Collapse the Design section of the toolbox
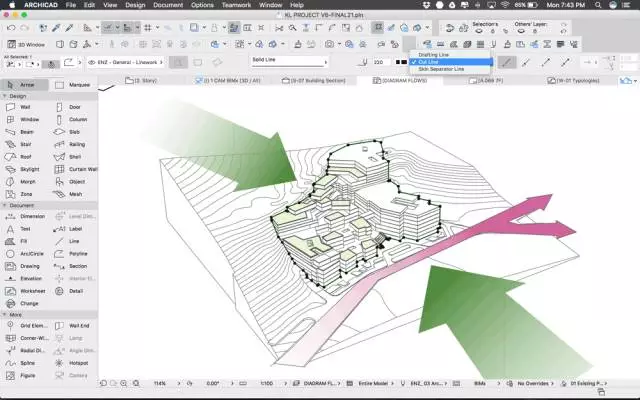The height and width of the screenshot is (400, 640). (9, 96)
